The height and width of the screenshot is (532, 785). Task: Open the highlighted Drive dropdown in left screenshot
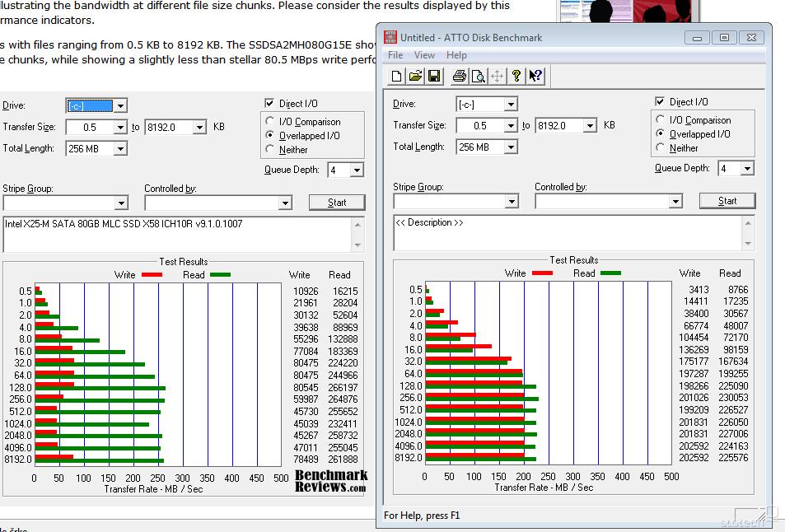tap(120, 105)
